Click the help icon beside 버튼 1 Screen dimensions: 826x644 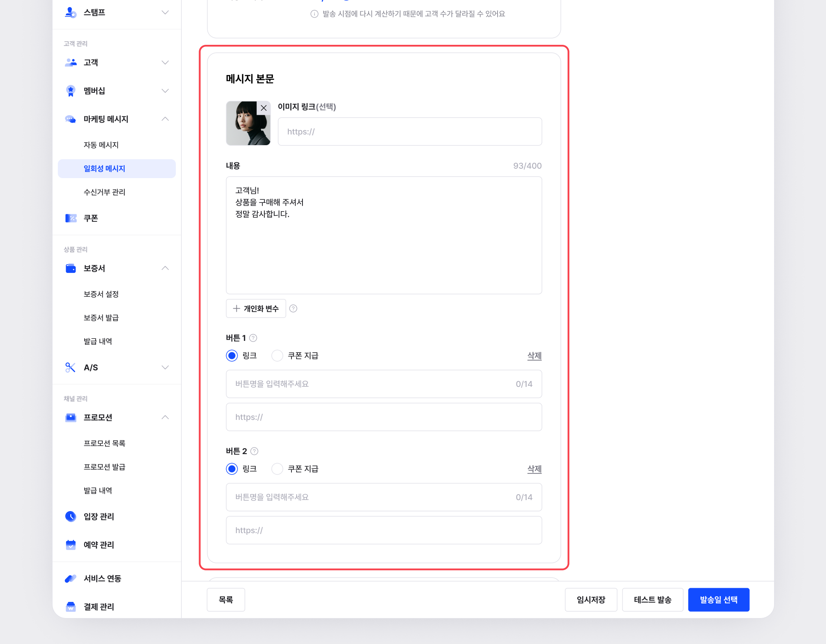tap(253, 338)
